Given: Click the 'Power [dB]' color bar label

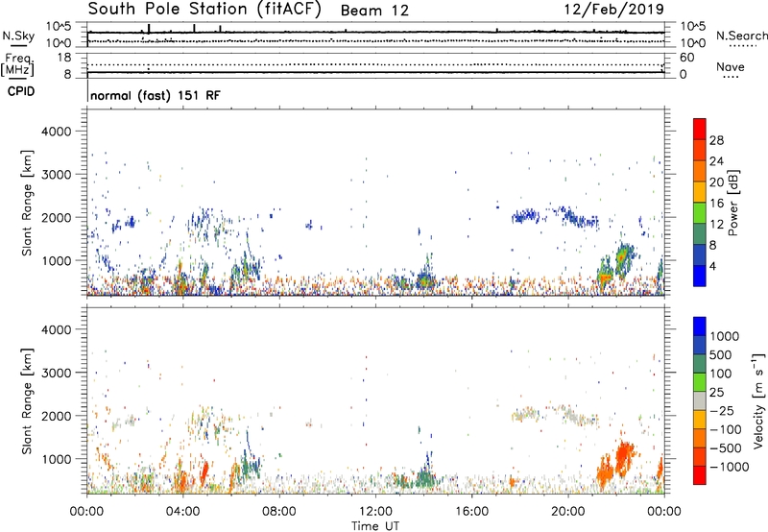Looking at the screenshot, I should (732, 203).
